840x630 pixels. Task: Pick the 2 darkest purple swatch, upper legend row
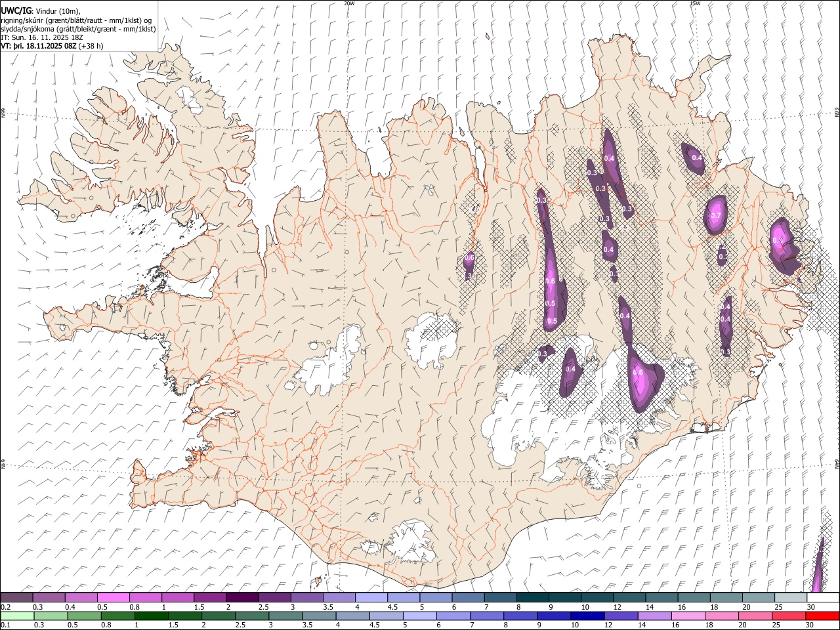pyautogui.click(x=242, y=597)
